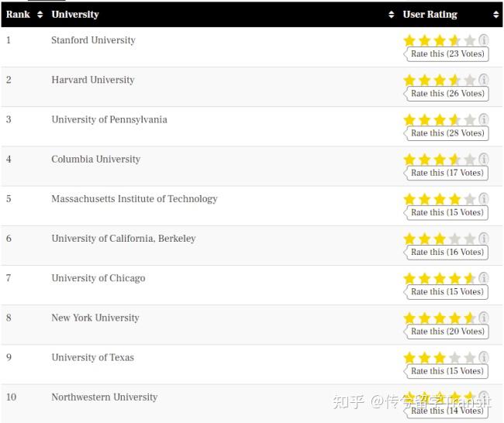Open the Stanford University entry
Viewport: 504px width, 423px height.
(93, 40)
